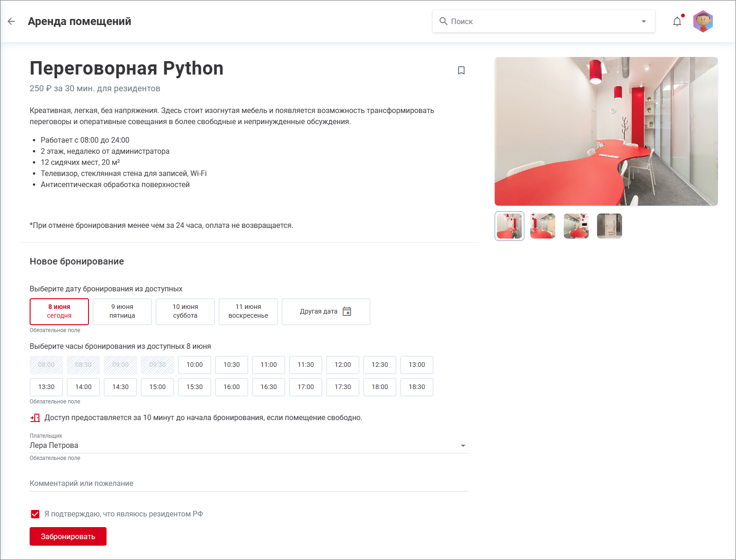The width and height of the screenshot is (736, 560).
Task: Choose the 16:00 time slot
Action: pyautogui.click(x=232, y=387)
